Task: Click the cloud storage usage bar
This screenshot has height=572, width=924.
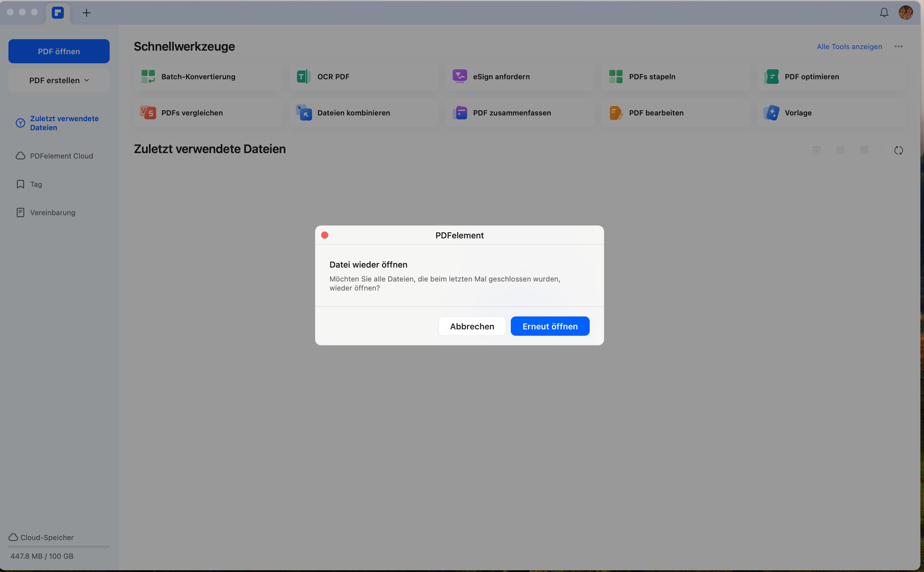Action: [59, 547]
